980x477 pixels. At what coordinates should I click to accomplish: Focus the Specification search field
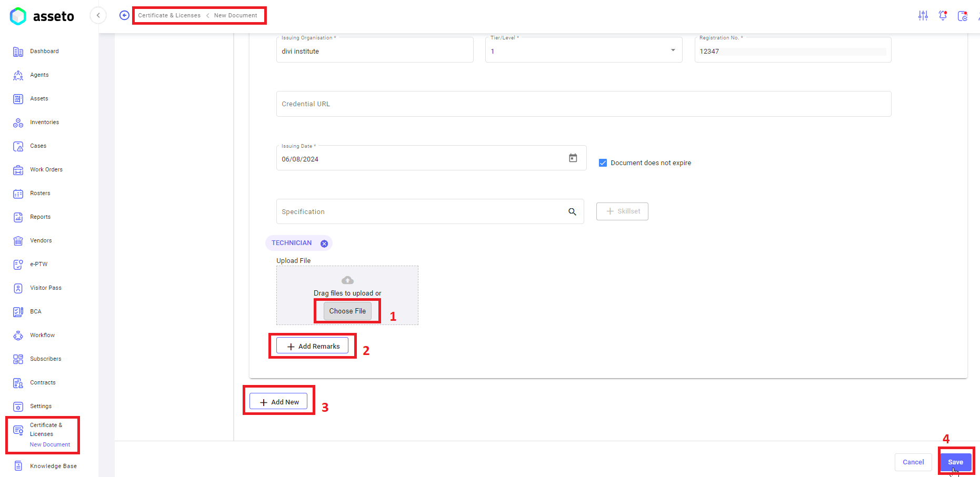click(x=430, y=211)
